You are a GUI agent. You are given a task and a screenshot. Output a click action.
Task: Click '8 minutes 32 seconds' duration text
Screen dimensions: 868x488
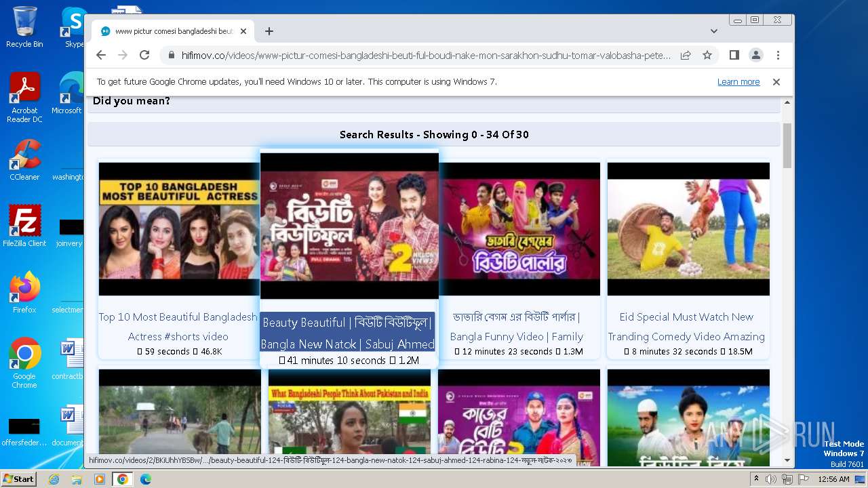click(674, 352)
